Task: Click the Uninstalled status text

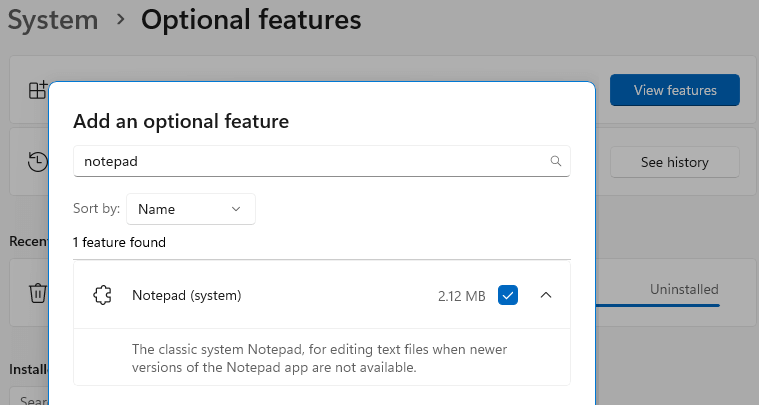Action: 684,289
